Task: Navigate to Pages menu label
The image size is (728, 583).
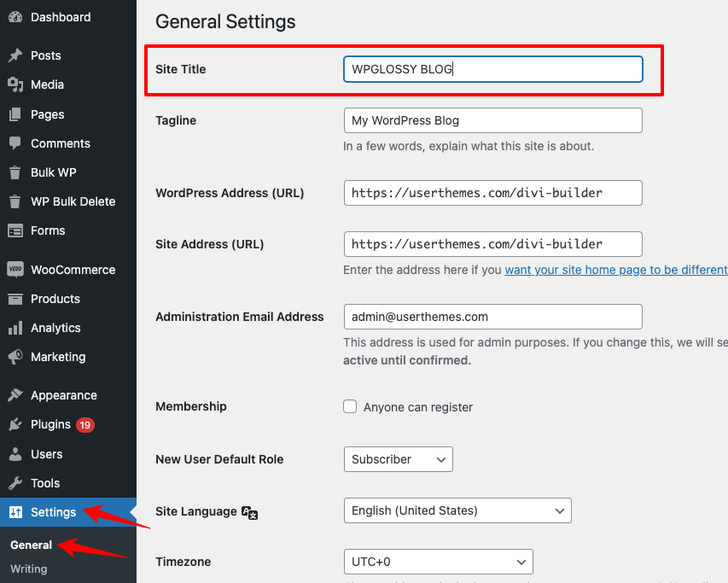Action: [x=47, y=114]
